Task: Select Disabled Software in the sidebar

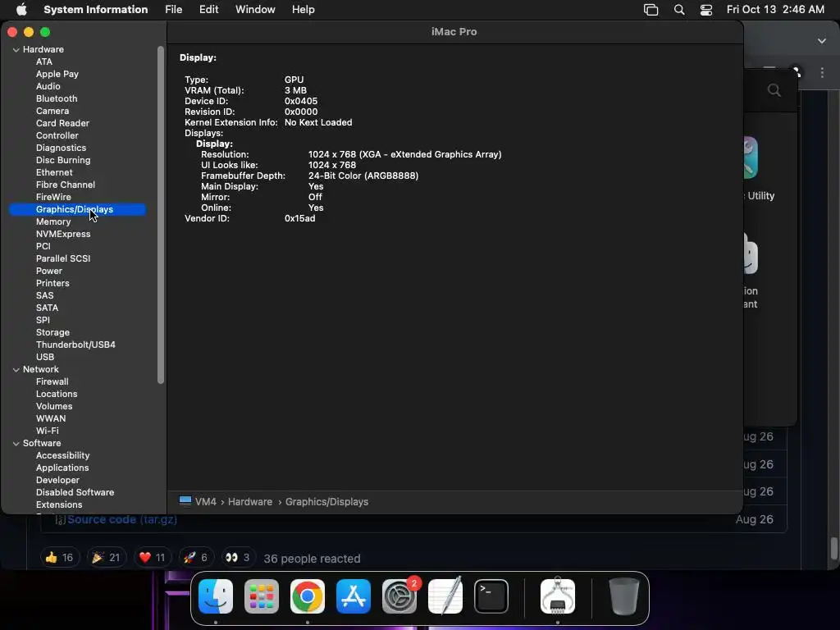Action: (75, 493)
